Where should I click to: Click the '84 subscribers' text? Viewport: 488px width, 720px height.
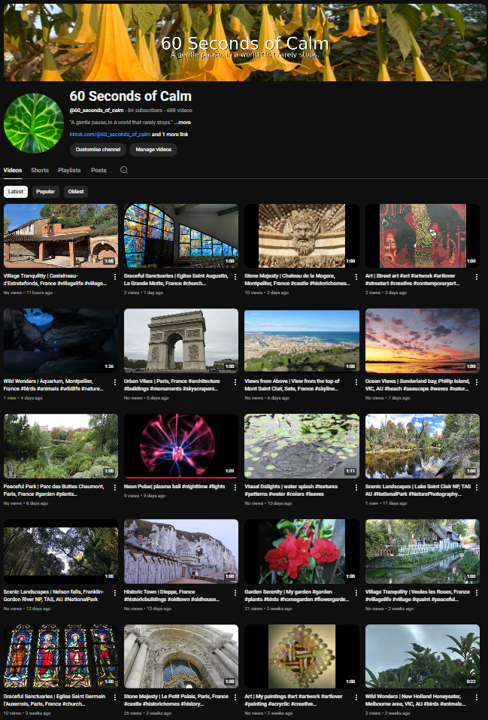(145, 110)
